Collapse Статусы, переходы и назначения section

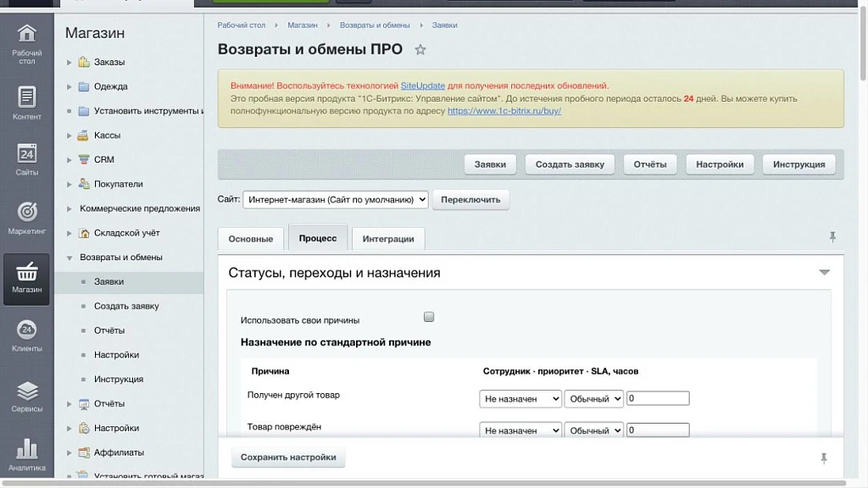824,272
